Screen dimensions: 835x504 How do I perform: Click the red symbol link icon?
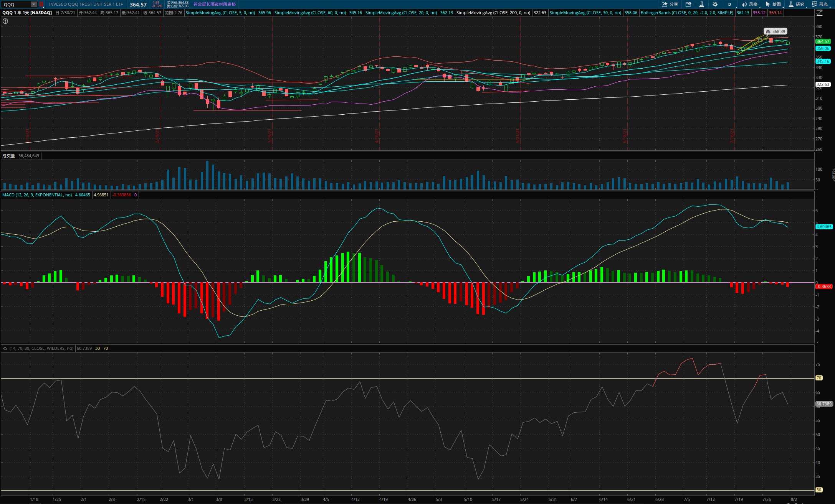click(41, 5)
